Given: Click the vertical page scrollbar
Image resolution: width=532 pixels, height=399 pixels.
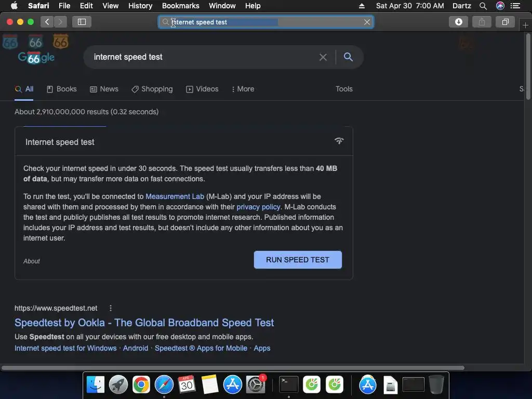Looking at the screenshot, I should click(528, 66).
